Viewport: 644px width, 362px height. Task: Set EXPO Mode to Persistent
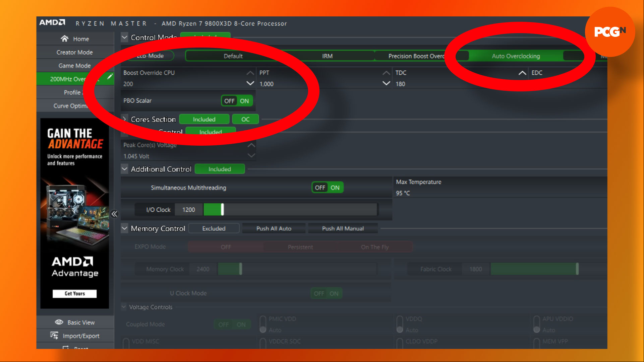[300, 247]
